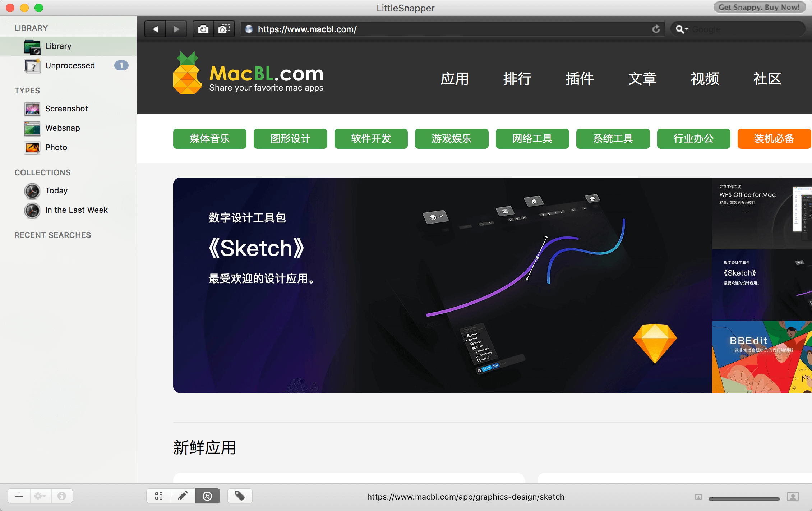Reload the page with the refresh icon
This screenshot has width=812, height=511.
[656, 29]
